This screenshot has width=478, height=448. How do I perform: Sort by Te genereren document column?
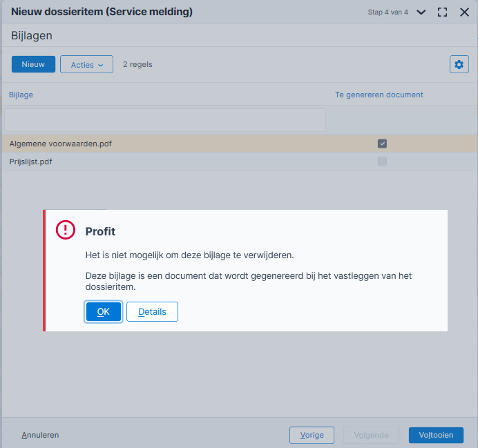click(379, 95)
